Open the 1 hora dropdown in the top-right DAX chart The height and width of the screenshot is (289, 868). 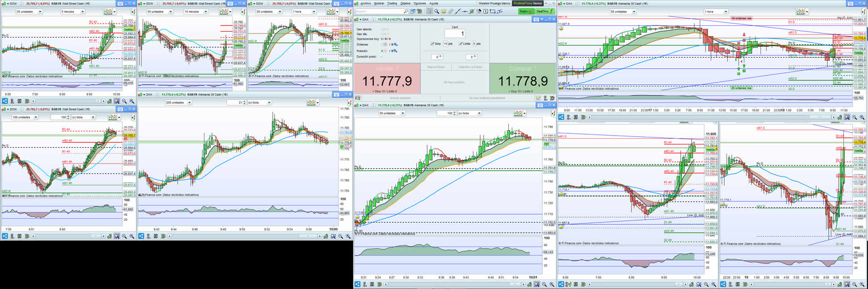click(x=716, y=12)
